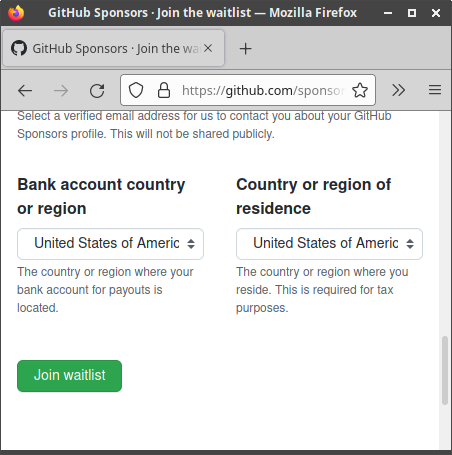This screenshot has width=452, height=455.
Task: Click the page vertical scrollbar thumb
Action: 445,370
